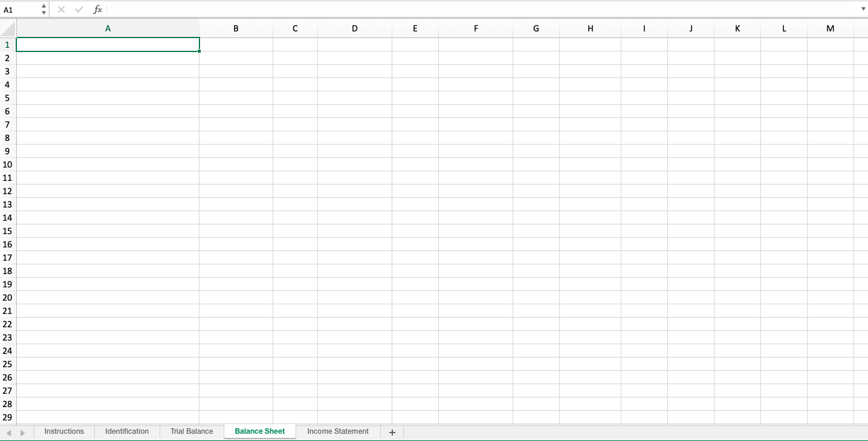Click the select-all corner above row 1

click(x=8, y=28)
